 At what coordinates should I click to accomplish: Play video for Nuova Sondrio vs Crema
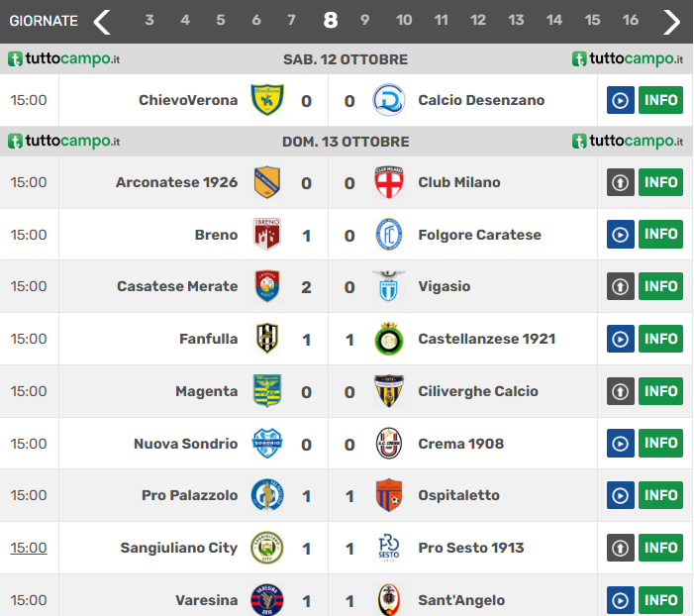pyautogui.click(x=620, y=444)
